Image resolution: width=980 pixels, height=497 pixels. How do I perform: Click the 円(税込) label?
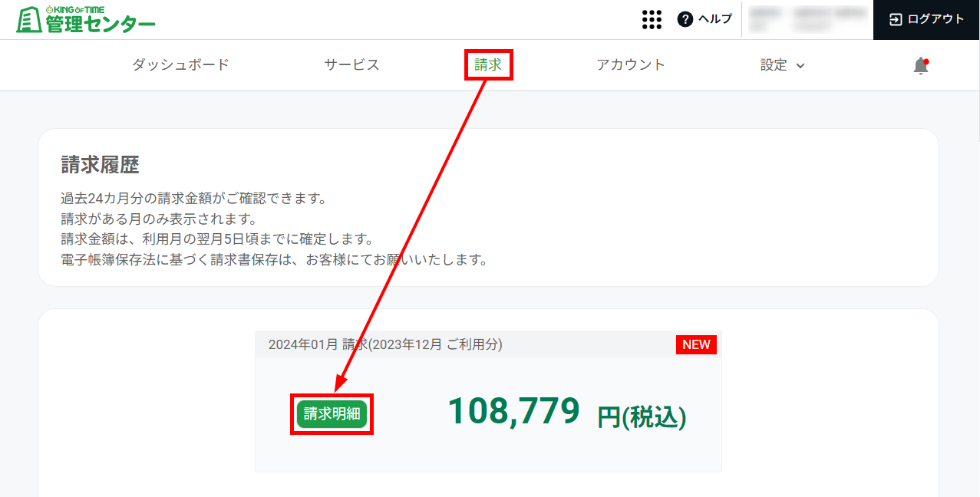point(642,416)
